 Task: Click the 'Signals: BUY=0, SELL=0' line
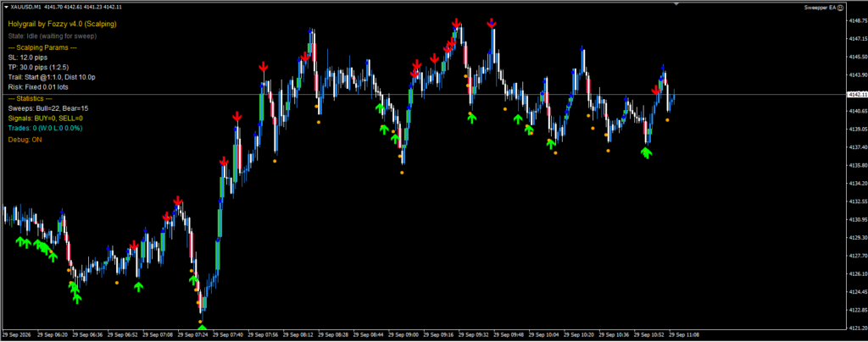pos(46,119)
